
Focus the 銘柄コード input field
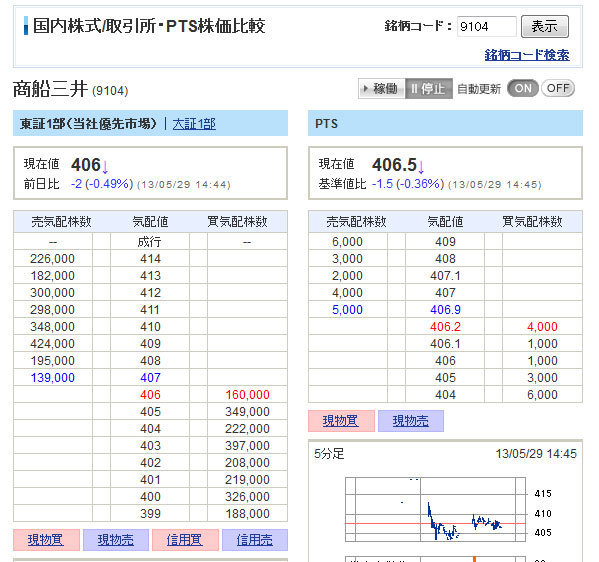[x=486, y=26]
